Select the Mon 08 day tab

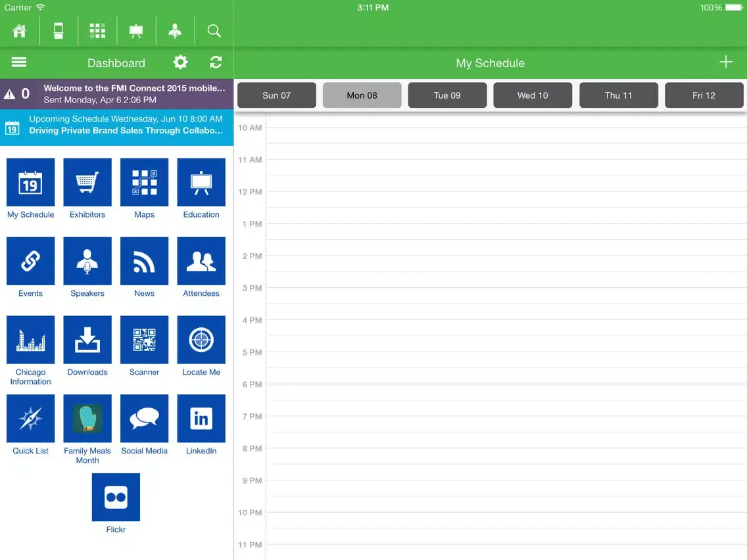(x=362, y=95)
